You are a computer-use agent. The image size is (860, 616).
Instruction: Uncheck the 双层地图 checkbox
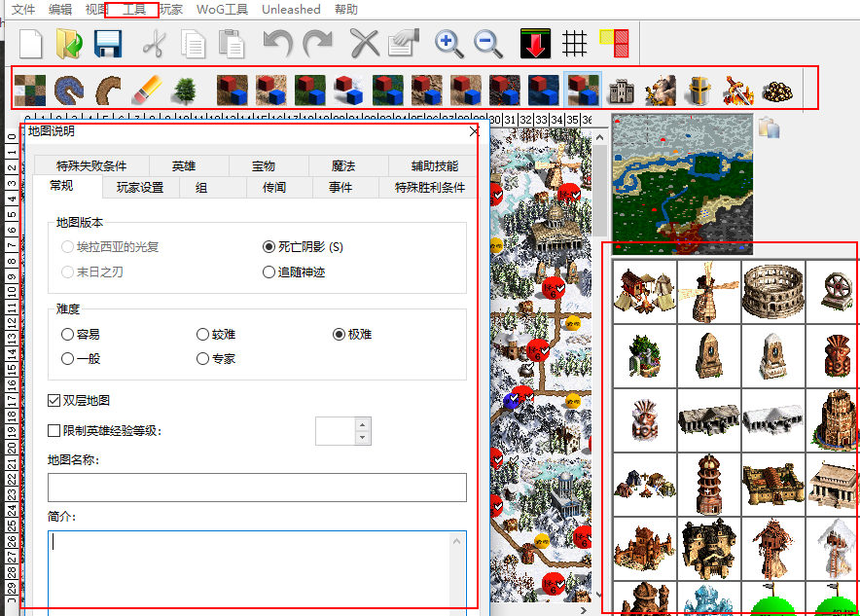pyautogui.click(x=54, y=400)
